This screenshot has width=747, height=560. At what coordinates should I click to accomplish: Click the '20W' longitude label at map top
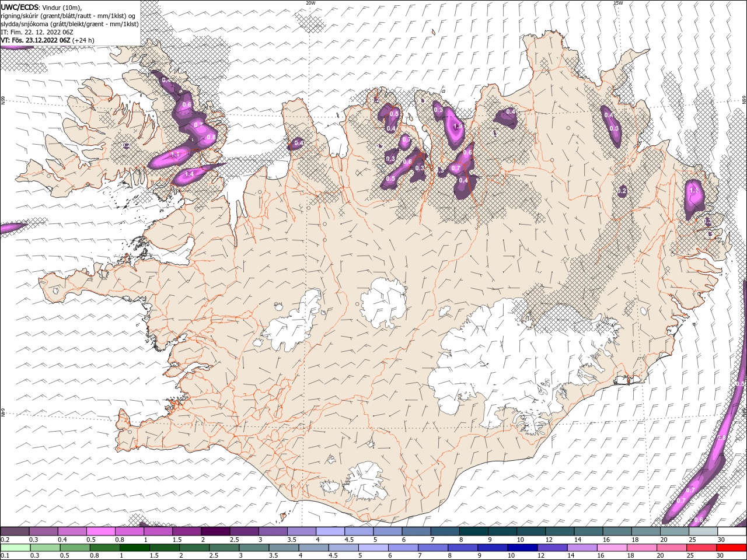coord(310,3)
